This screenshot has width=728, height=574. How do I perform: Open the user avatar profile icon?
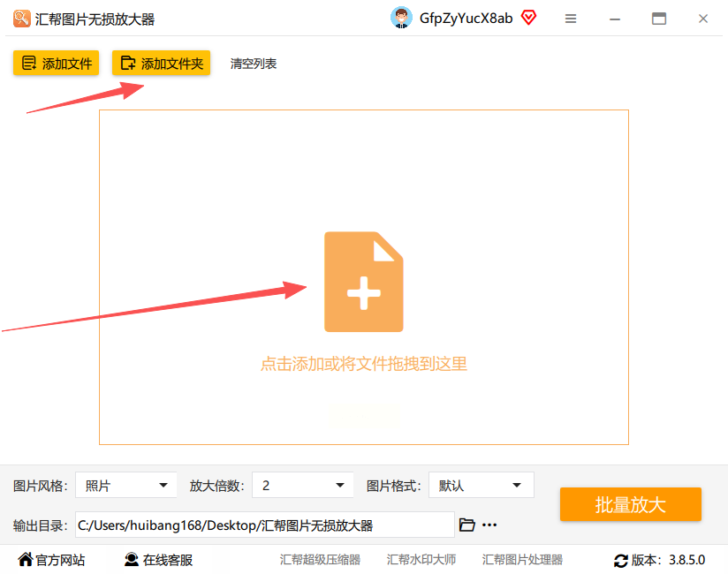coord(402,18)
